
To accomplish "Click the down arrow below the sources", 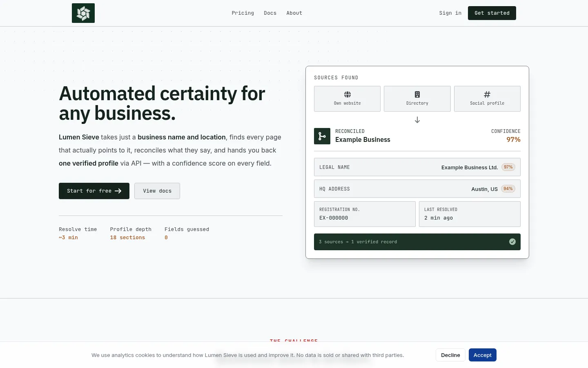I will 417,120.
